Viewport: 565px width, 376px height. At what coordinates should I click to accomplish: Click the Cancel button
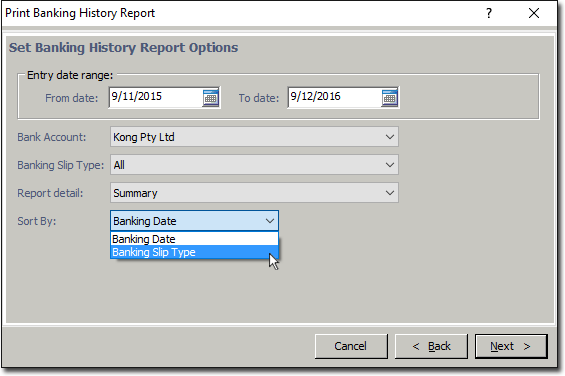click(x=351, y=346)
